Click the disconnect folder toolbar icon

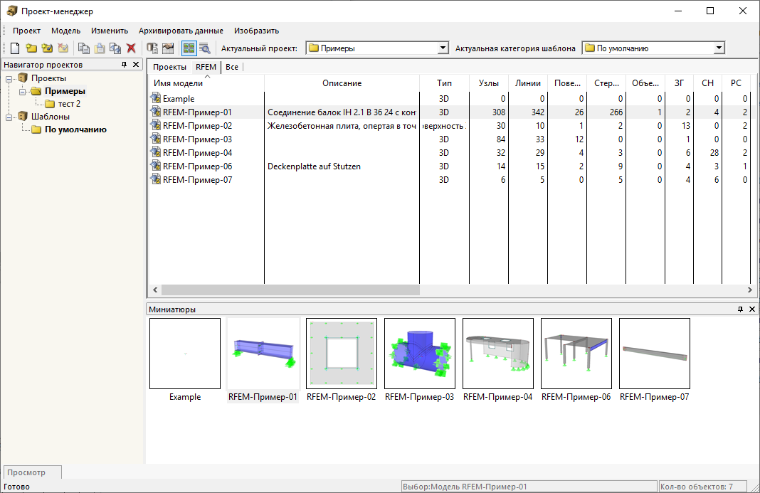pyautogui.click(x=63, y=48)
